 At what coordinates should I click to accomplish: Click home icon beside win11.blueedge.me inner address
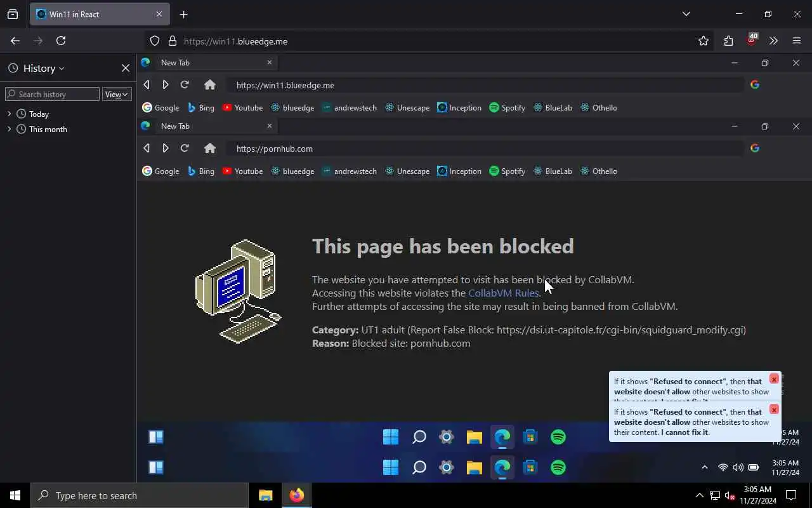tap(210, 84)
